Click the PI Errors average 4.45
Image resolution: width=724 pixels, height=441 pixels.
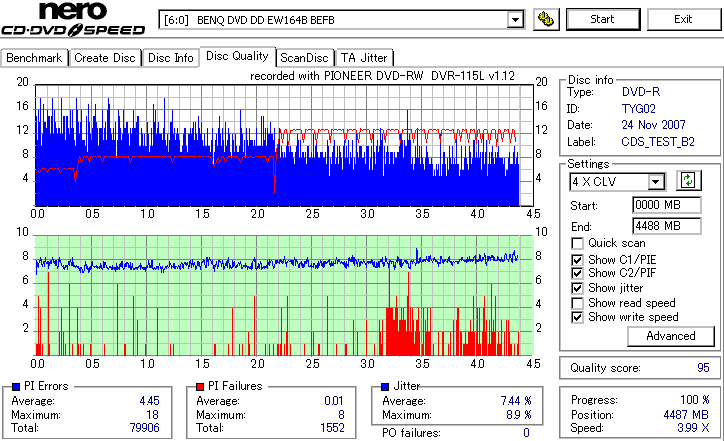click(x=149, y=401)
